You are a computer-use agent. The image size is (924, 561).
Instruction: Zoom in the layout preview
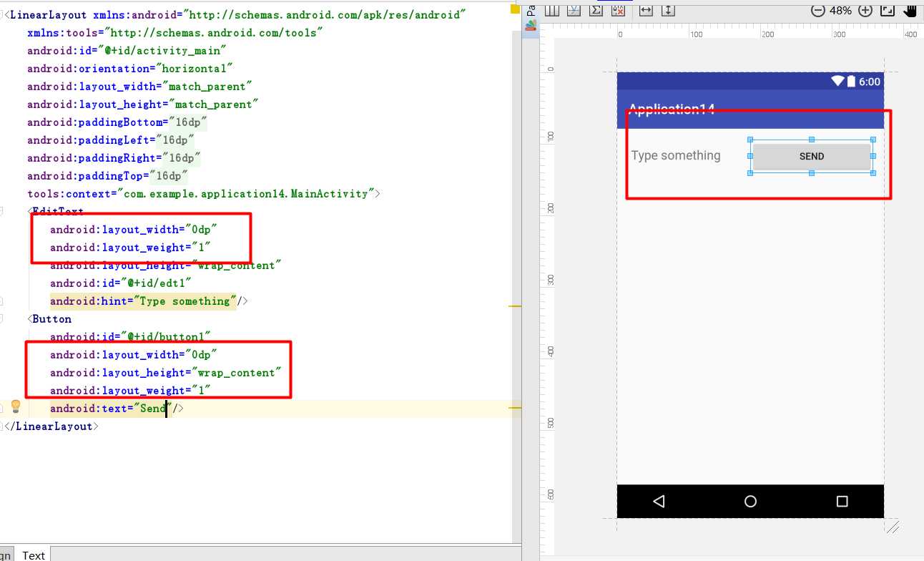pyautogui.click(x=865, y=11)
